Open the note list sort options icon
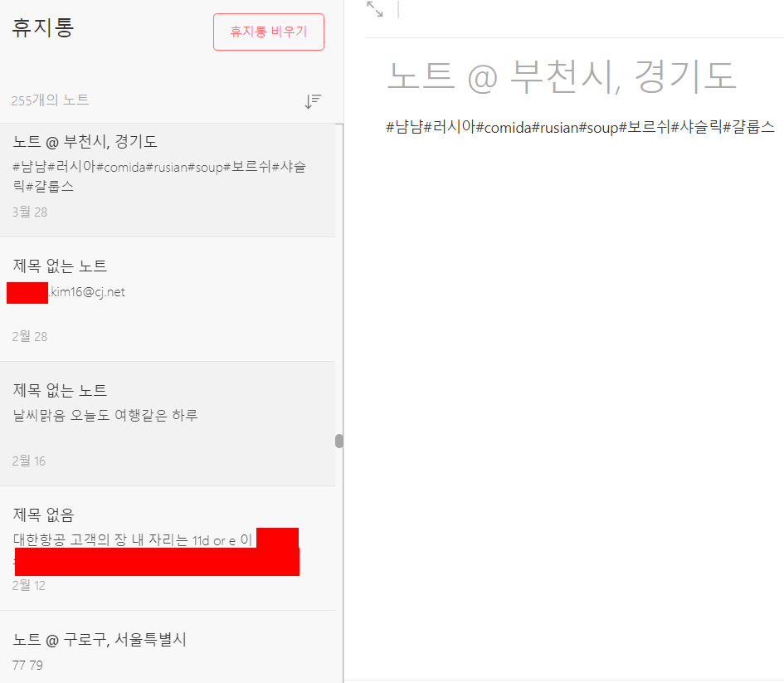The image size is (784, 683). pyautogui.click(x=313, y=101)
